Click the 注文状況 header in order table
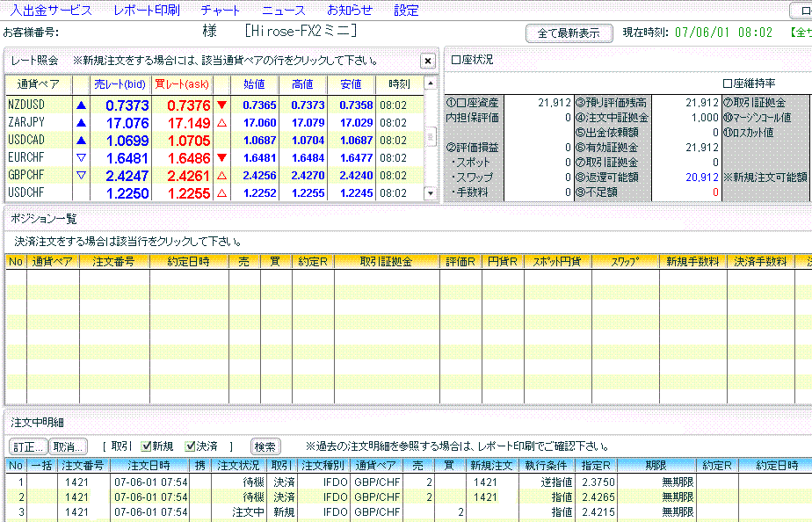Screen dimensions: 812x522 (x=237, y=466)
